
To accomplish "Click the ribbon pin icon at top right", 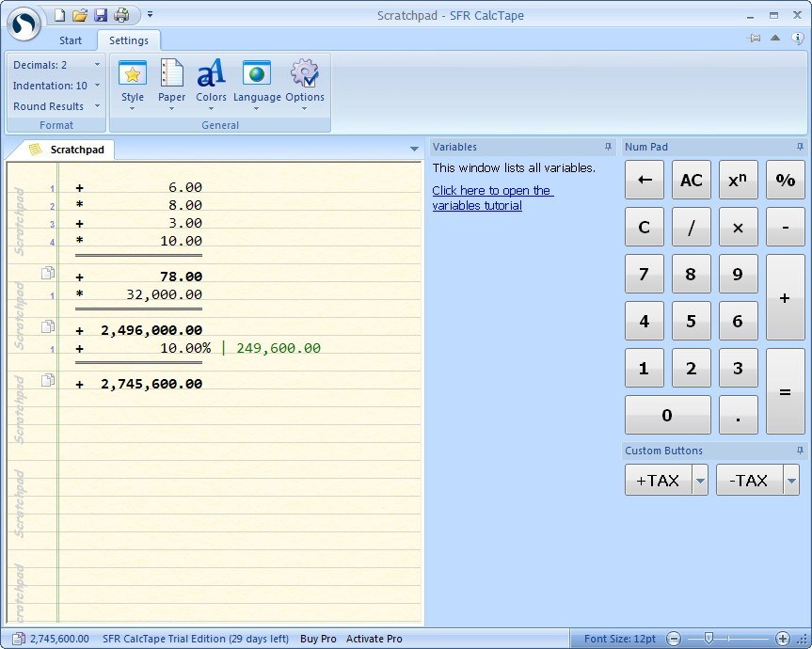I will click(x=755, y=38).
